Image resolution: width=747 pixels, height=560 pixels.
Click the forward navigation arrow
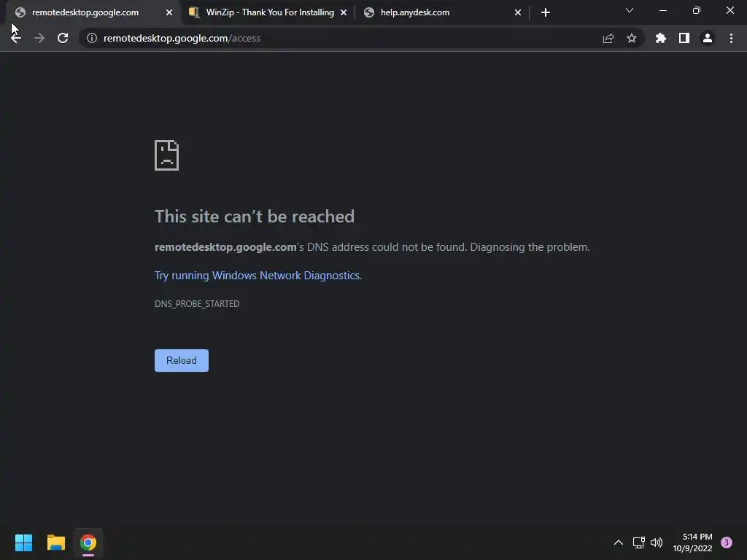pos(39,38)
